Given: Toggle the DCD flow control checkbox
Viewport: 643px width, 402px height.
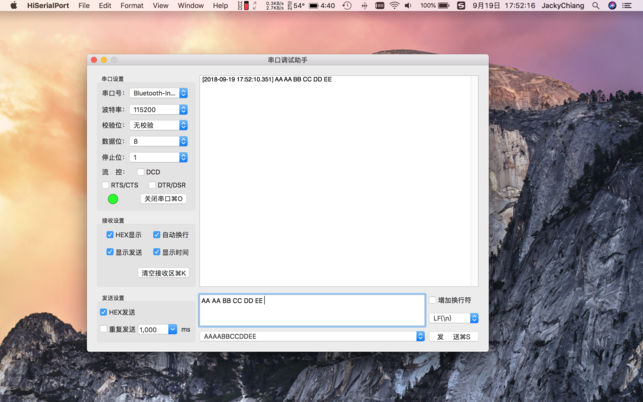Looking at the screenshot, I should pyautogui.click(x=140, y=172).
